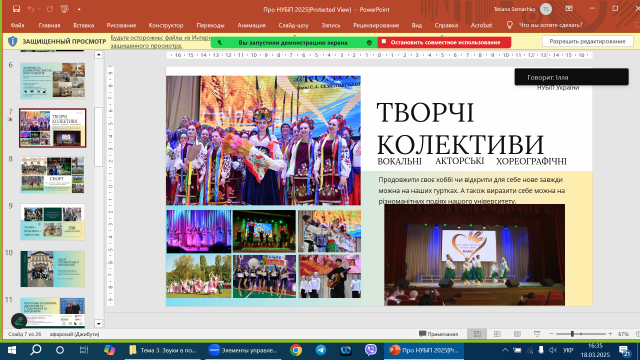This screenshot has height=360, width=640.
Task: Click the Save icon in quick access toolbar
Action: click(x=16, y=9)
